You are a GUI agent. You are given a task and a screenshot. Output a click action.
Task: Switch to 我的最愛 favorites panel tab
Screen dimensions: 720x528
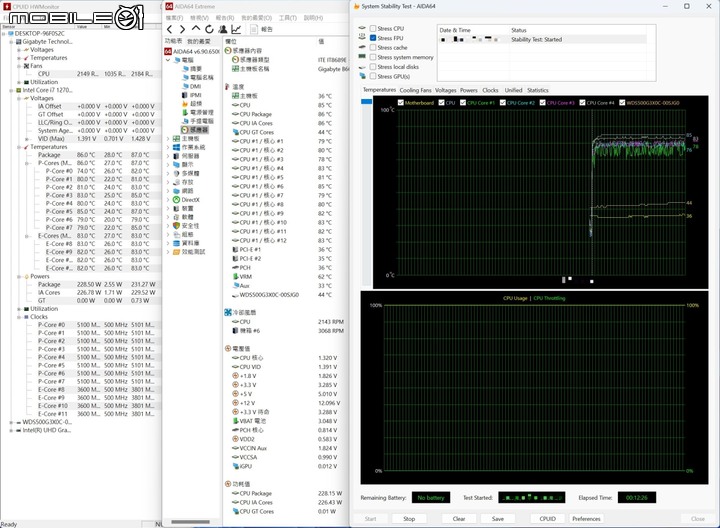coord(199,41)
